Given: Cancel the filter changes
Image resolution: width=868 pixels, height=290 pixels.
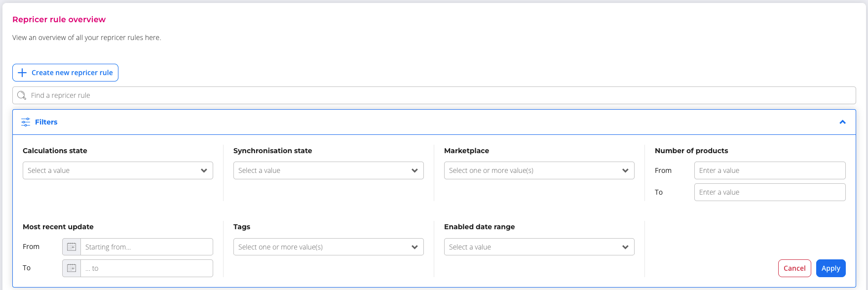Looking at the screenshot, I should (794, 268).
